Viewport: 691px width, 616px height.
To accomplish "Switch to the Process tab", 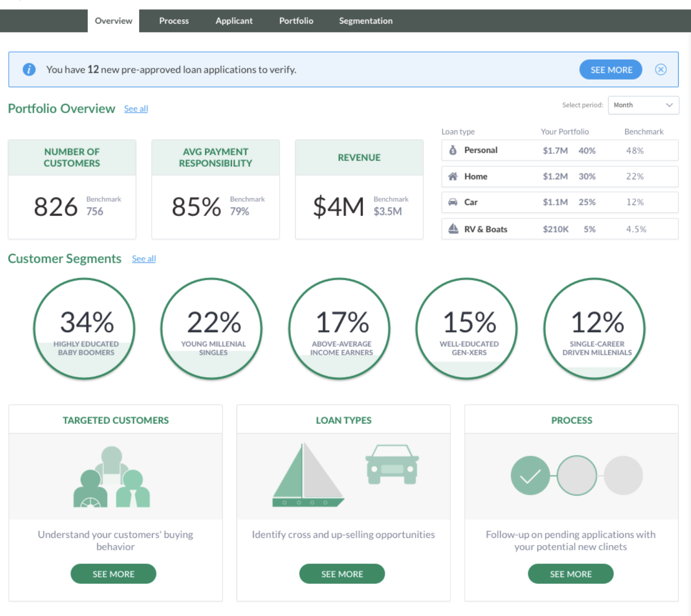I will tap(174, 21).
